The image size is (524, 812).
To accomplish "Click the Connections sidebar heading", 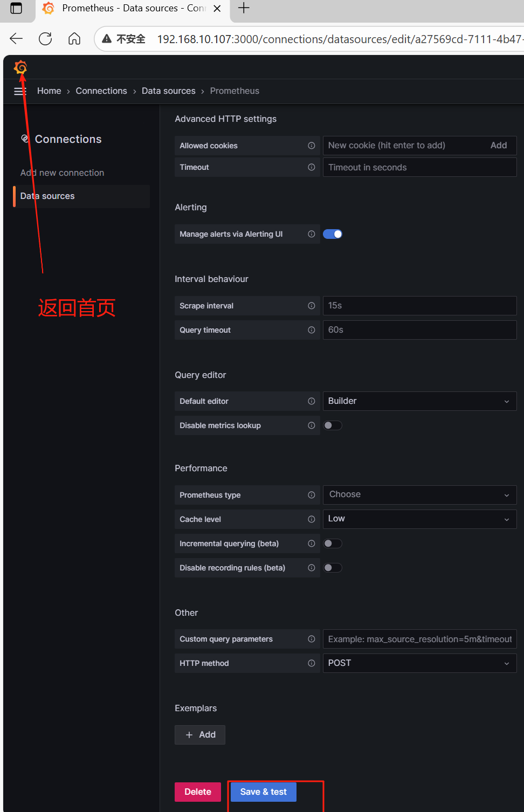I will pyautogui.click(x=68, y=139).
